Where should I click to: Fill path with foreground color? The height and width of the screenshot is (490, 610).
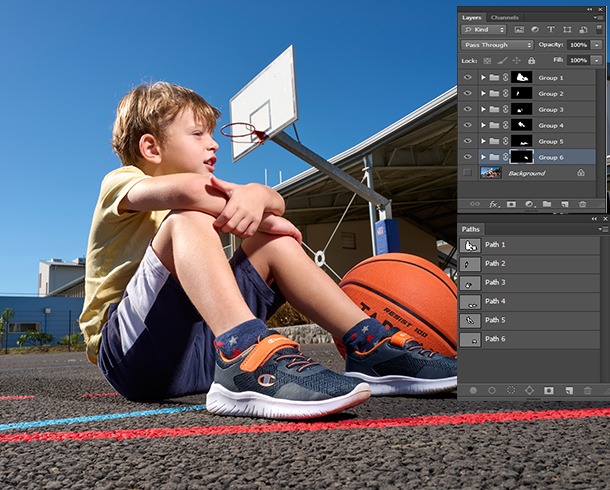(x=473, y=390)
